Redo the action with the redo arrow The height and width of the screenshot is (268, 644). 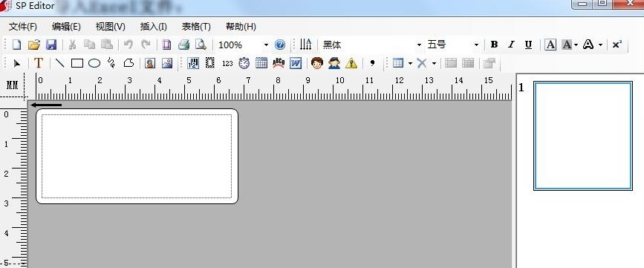[146, 45]
